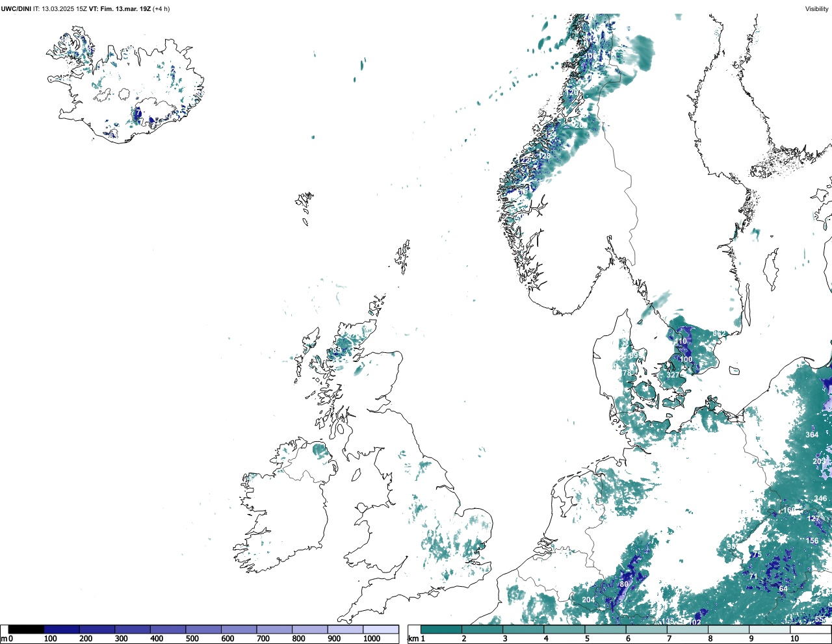Click the '110' value over northern Denmark
The image size is (832, 644).
[681, 341]
